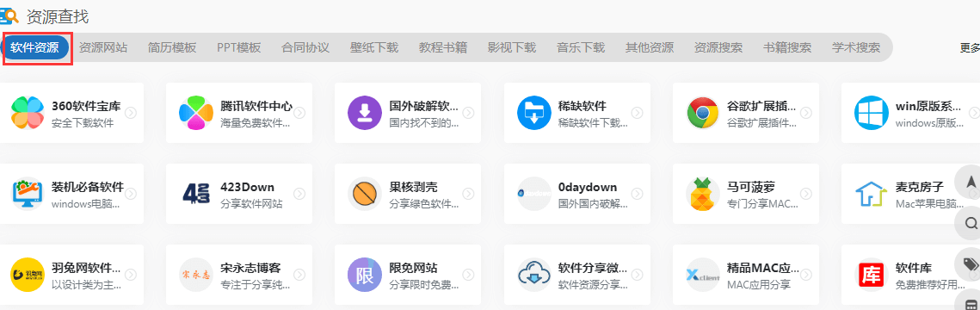Switch to the 合同协议 tab
The width and height of the screenshot is (980, 310).
(305, 47)
